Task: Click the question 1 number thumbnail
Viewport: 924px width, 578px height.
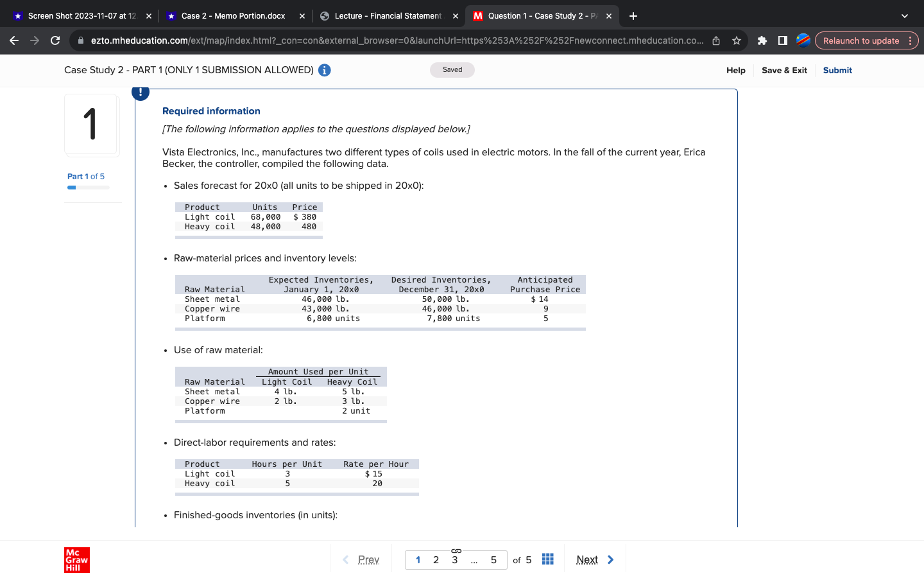Action: pos(90,124)
